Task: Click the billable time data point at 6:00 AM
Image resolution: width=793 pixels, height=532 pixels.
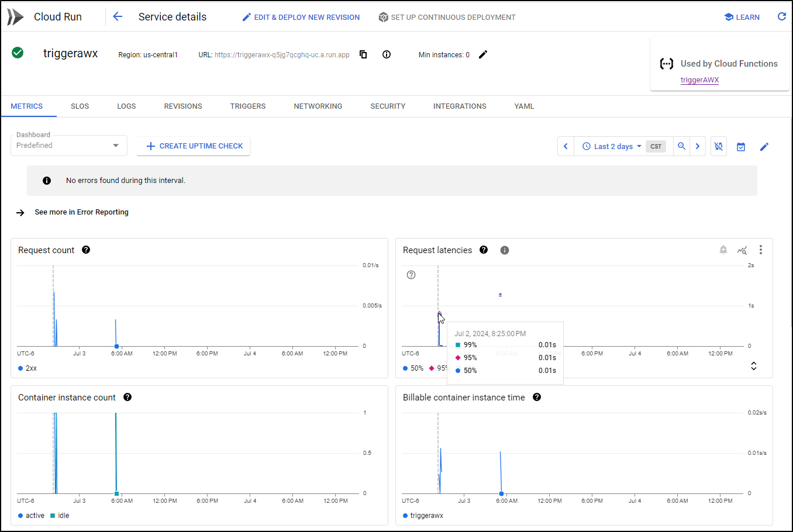Action: click(x=502, y=493)
